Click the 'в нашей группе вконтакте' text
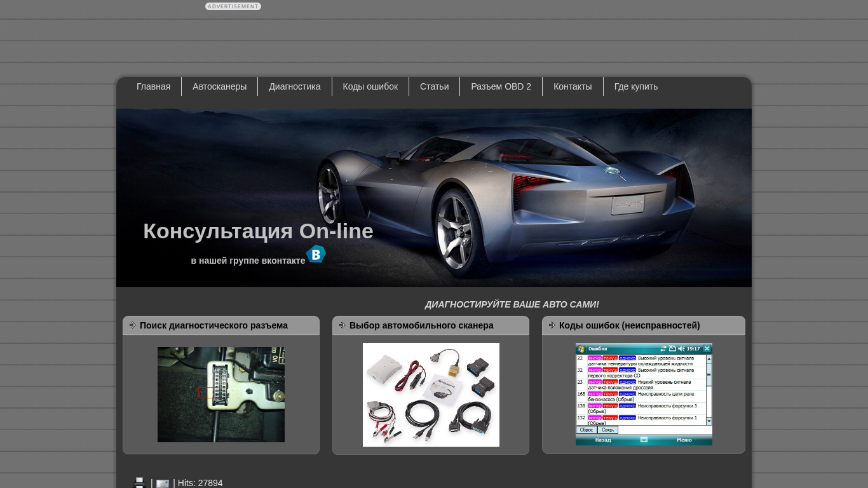 248,261
